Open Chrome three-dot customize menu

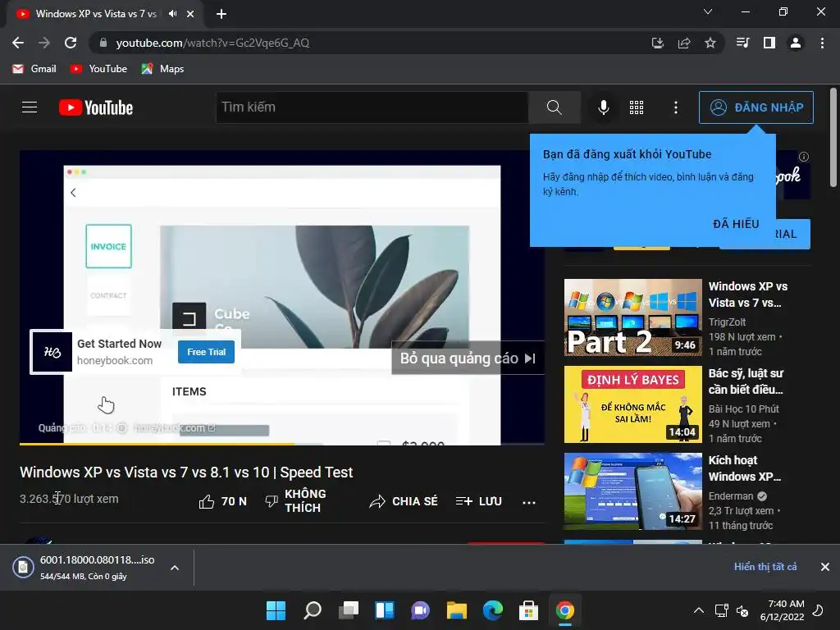(822, 43)
